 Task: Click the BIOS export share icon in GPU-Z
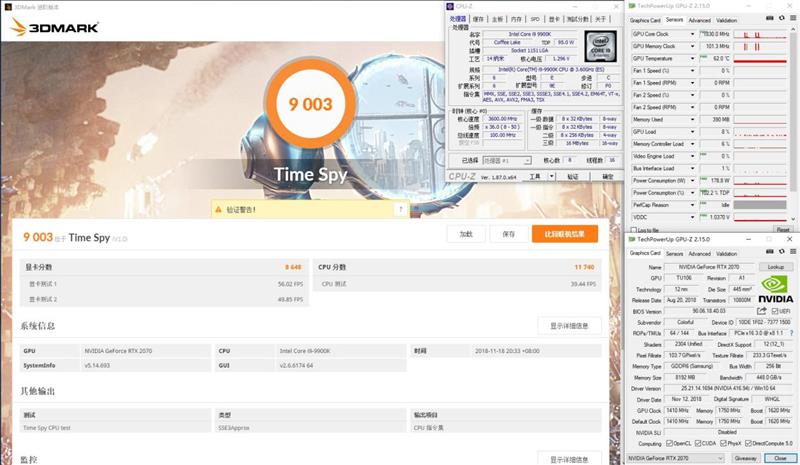(x=762, y=311)
